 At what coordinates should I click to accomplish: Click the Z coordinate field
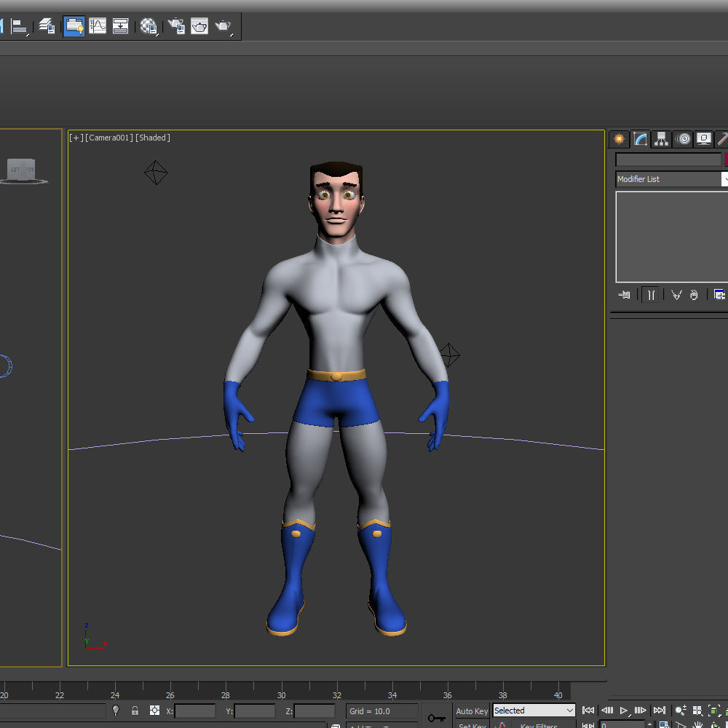coord(314,711)
